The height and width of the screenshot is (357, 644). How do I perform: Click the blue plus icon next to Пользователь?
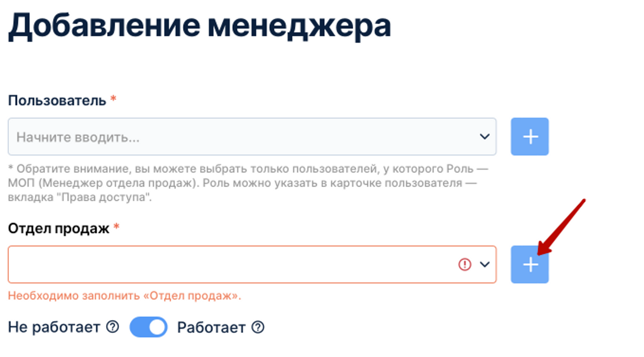point(530,136)
